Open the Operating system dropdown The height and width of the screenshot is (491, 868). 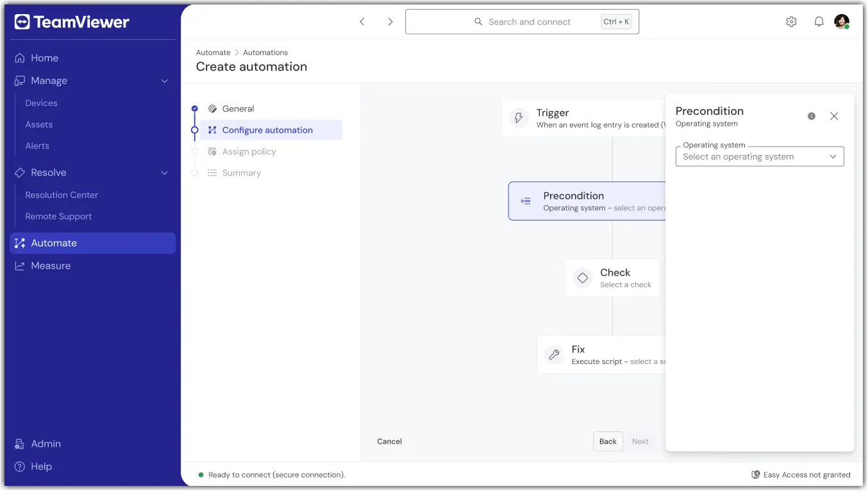click(760, 156)
